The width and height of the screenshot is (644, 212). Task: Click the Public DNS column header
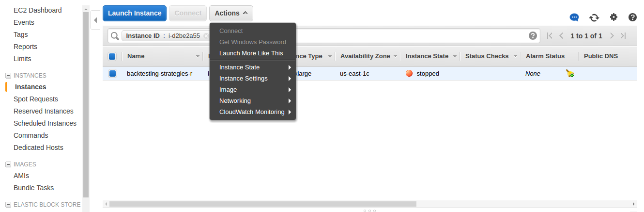click(601, 56)
